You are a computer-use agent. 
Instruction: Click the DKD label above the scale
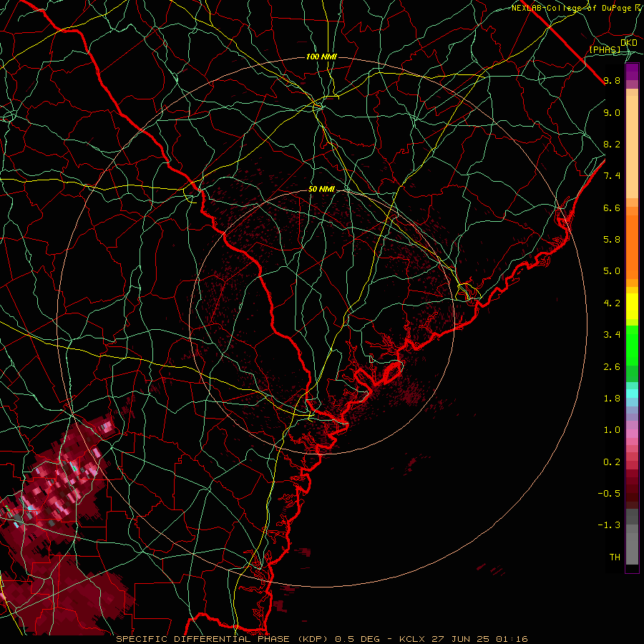629,42
